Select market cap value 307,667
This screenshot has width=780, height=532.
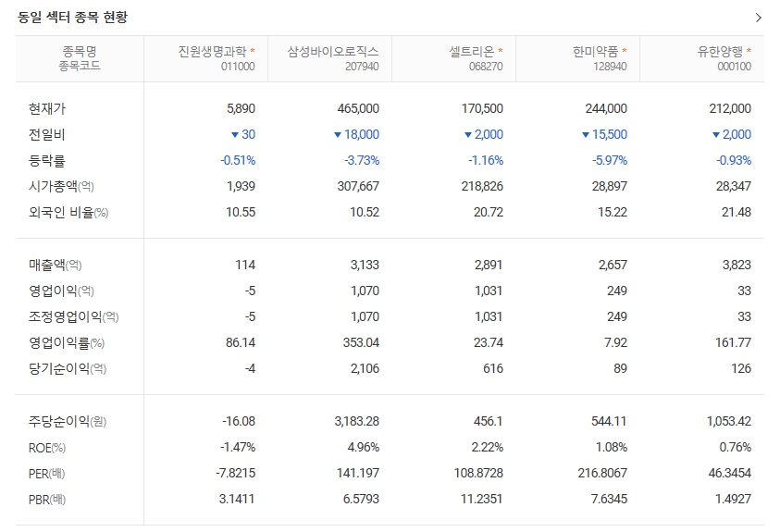click(x=358, y=187)
